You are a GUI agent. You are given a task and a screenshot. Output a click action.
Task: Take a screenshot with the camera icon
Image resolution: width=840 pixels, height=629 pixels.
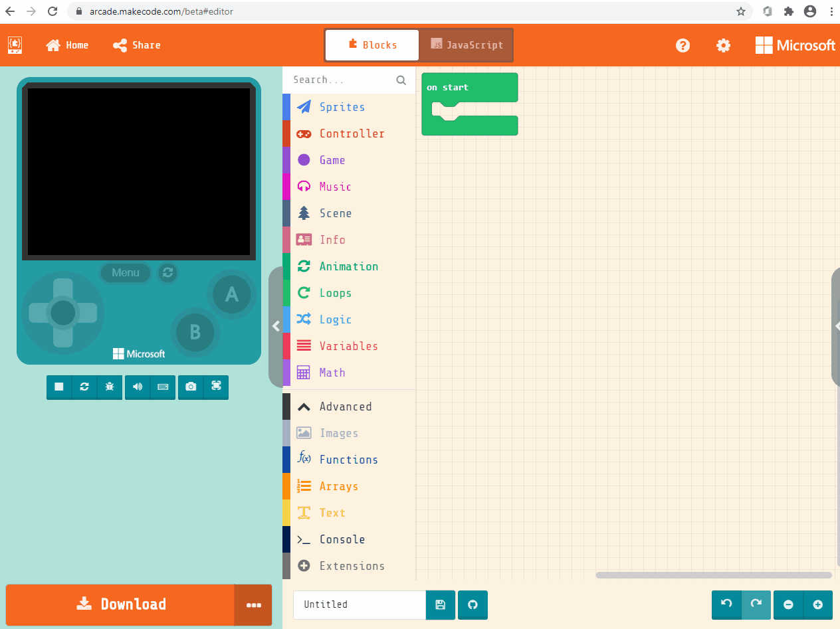tap(191, 387)
